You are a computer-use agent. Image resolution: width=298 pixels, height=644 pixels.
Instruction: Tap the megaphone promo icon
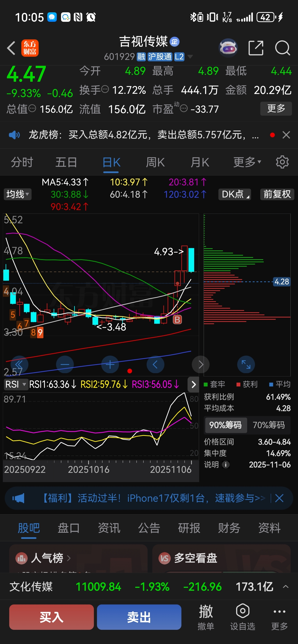[x=18, y=498]
